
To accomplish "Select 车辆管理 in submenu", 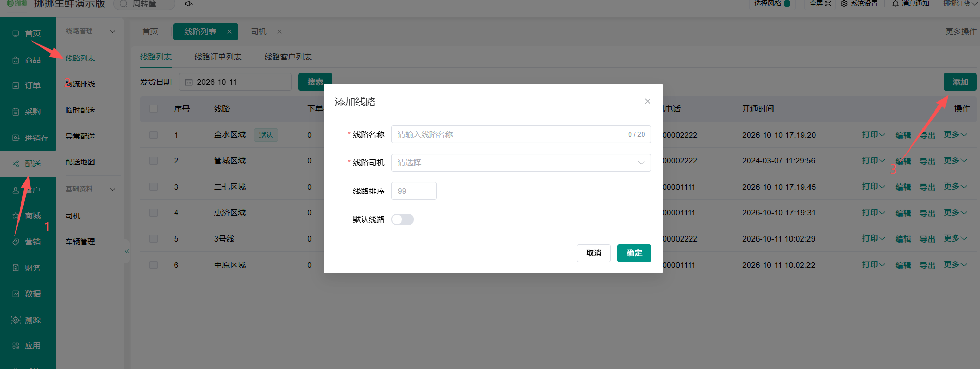I will click(x=80, y=242).
